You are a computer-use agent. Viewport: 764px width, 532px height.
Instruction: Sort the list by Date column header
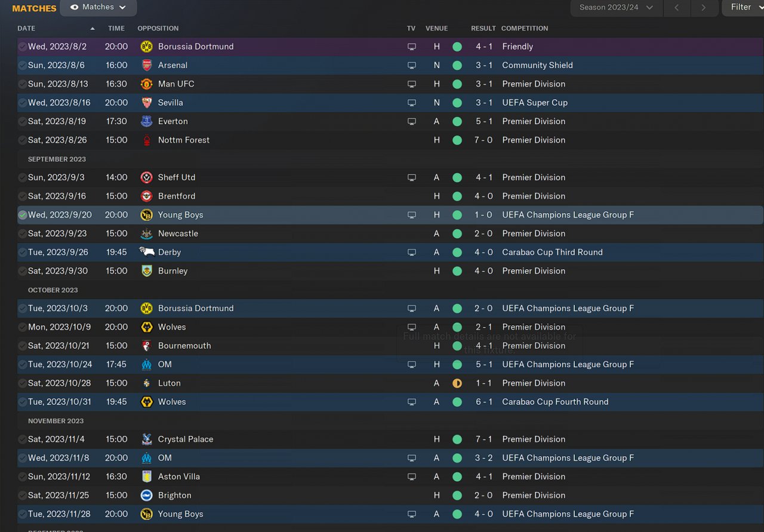click(26, 28)
